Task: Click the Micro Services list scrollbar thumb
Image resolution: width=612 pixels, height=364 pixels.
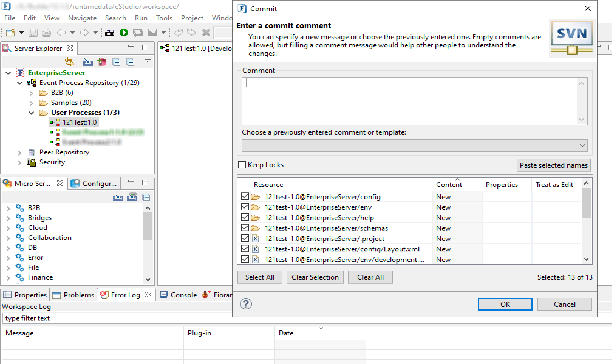Action: [148, 226]
